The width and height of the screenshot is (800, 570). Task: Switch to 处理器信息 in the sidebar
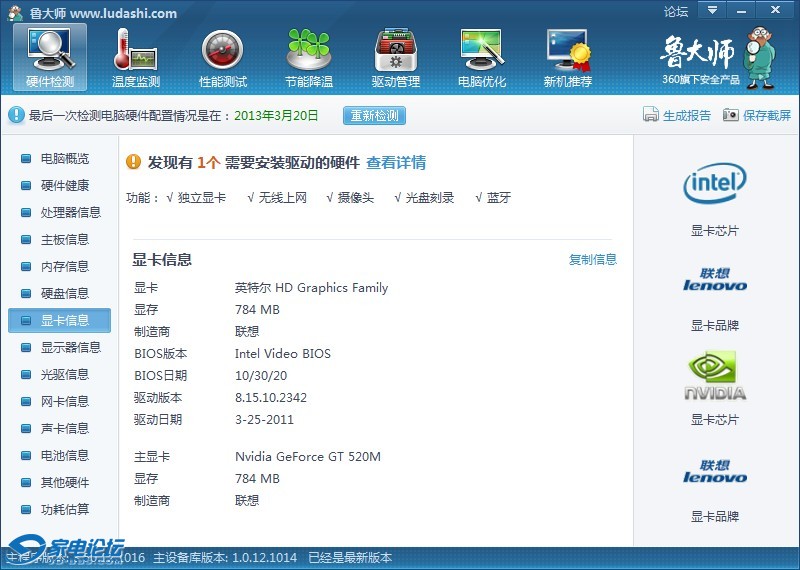[70, 213]
